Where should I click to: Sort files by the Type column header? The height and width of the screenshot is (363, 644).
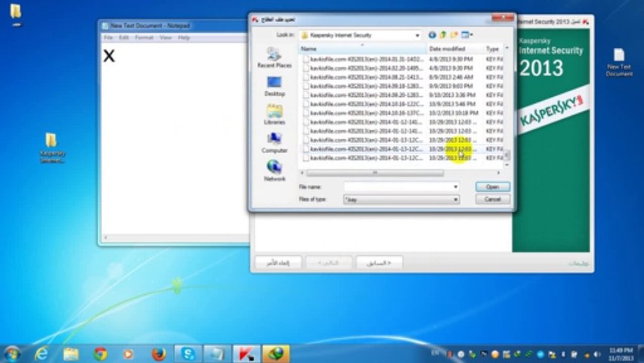pos(493,49)
